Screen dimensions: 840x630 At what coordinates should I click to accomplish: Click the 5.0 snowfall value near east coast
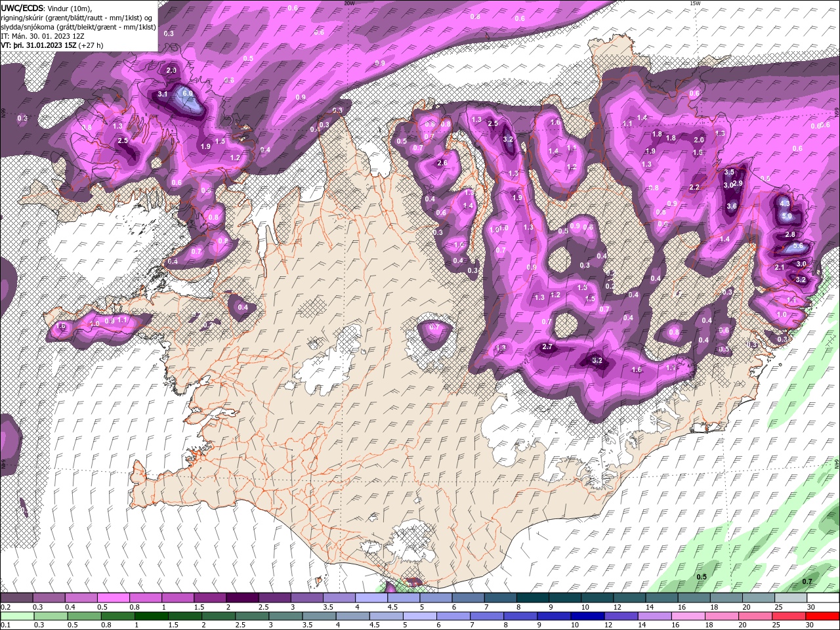coord(787,216)
